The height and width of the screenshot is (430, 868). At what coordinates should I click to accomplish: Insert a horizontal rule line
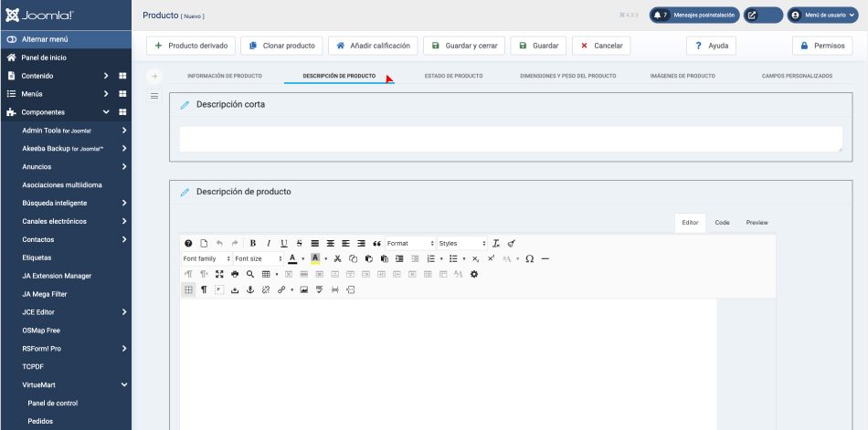point(545,258)
